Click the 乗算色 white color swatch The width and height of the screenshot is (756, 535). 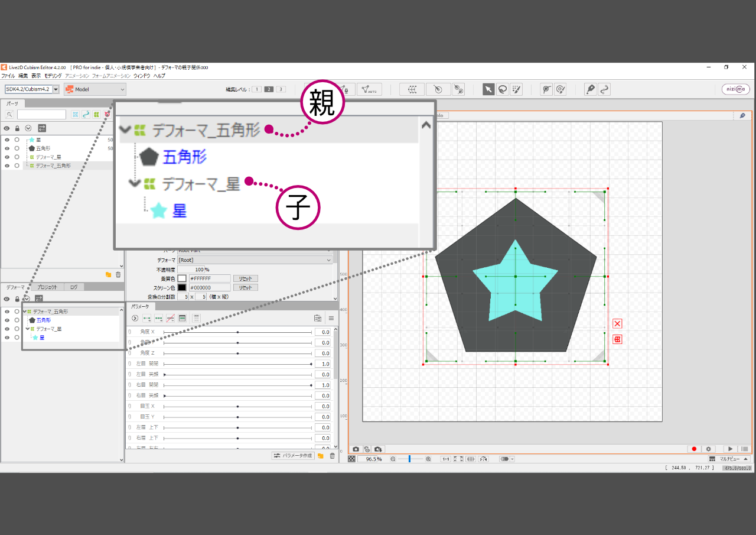point(182,278)
